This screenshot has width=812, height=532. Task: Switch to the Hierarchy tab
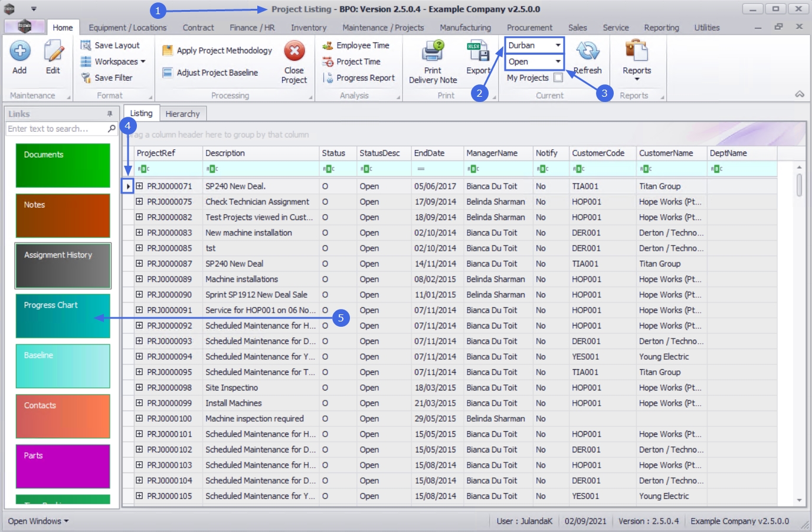coord(182,114)
